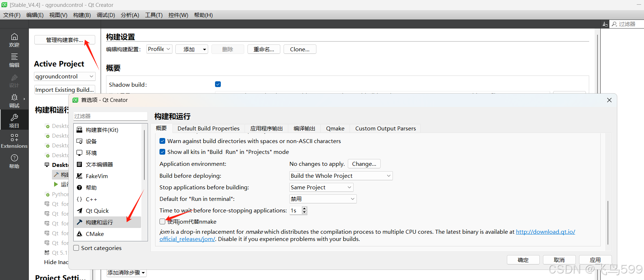Open Build before deploying dropdown

coord(341,176)
